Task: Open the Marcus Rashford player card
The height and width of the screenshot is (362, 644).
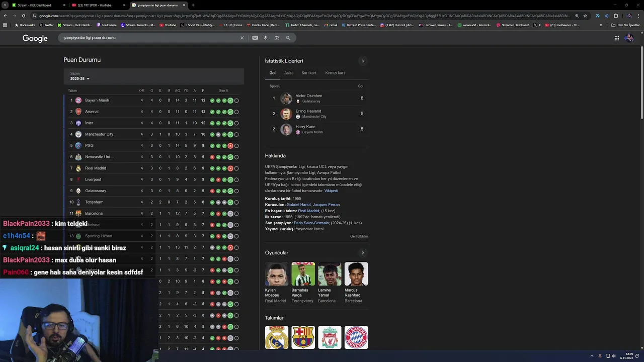Action: click(x=356, y=283)
